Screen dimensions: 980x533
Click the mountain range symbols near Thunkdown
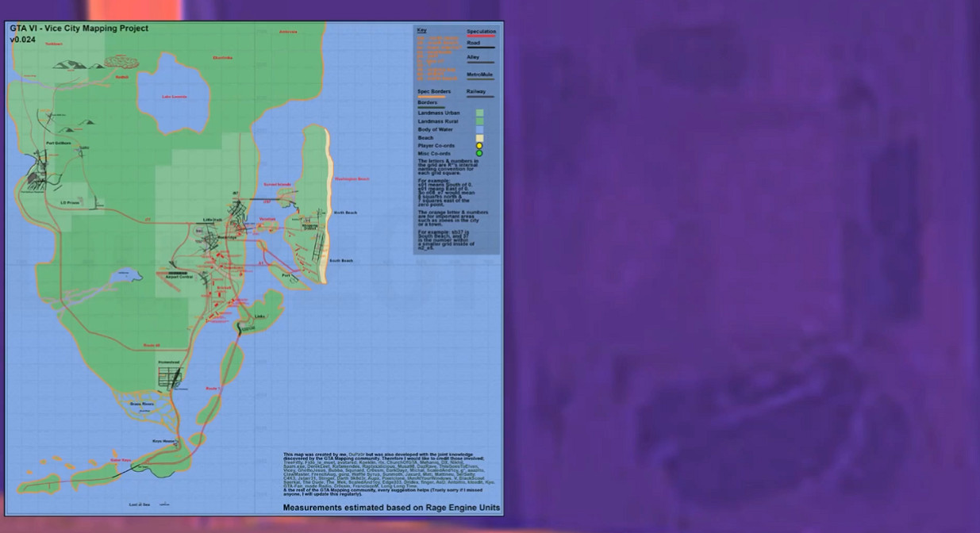69,64
